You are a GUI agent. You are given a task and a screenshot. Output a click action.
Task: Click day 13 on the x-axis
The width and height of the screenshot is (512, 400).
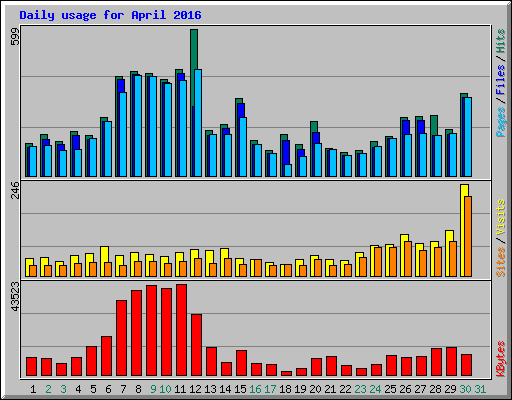pos(210,389)
